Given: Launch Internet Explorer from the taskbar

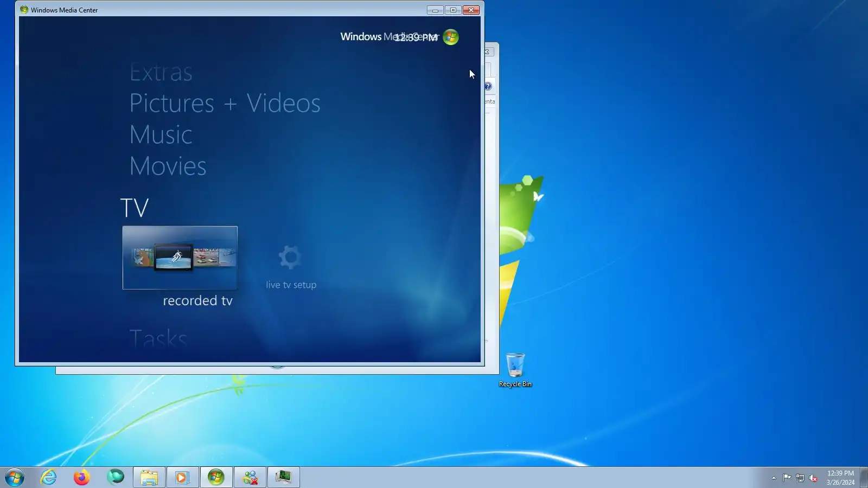Looking at the screenshot, I should tap(48, 477).
